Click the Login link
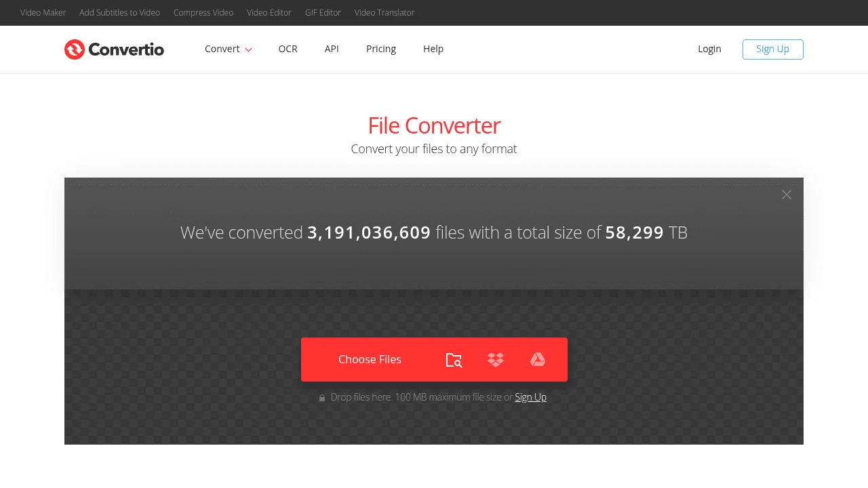The width and height of the screenshot is (868, 488). pyautogui.click(x=709, y=49)
